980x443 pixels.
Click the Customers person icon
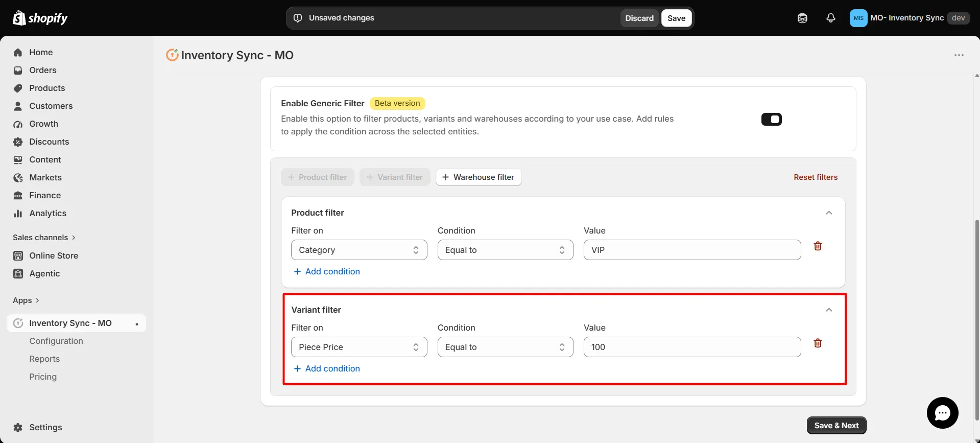pos(18,106)
